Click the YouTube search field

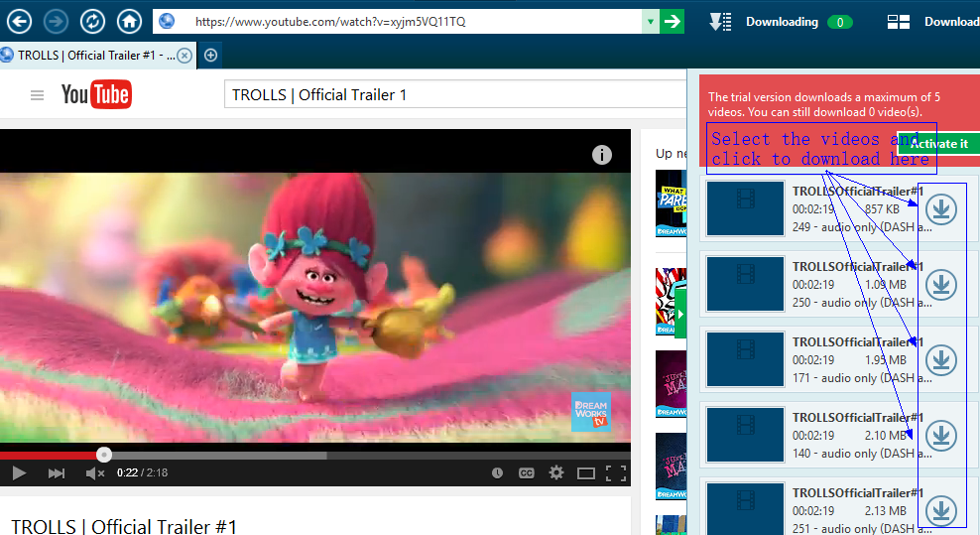tap(455, 94)
